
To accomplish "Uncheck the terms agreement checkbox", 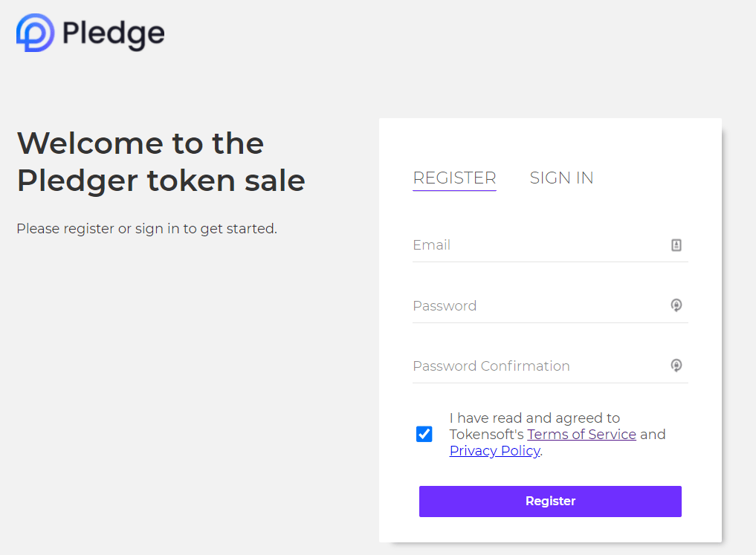I will tap(424, 434).
